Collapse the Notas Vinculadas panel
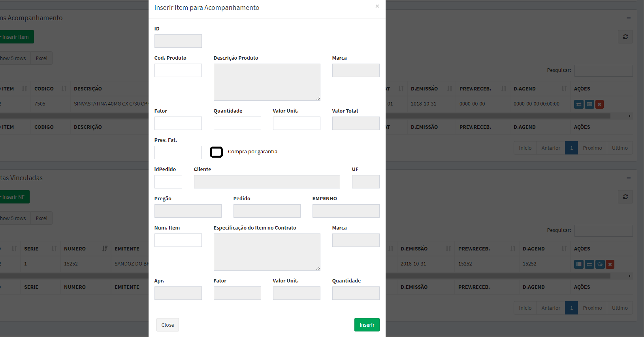The image size is (644, 337). coord(628,178)
